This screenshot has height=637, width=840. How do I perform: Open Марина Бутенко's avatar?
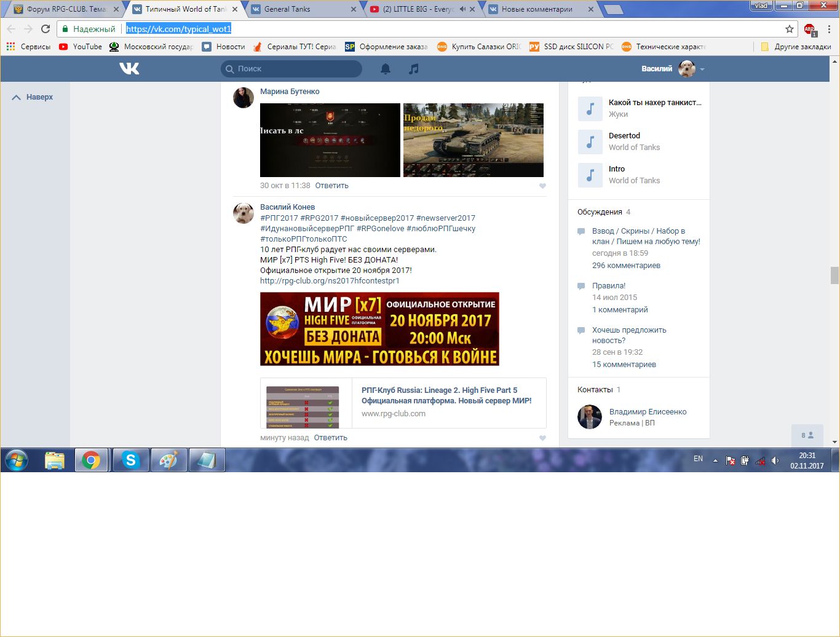(244, 97)
